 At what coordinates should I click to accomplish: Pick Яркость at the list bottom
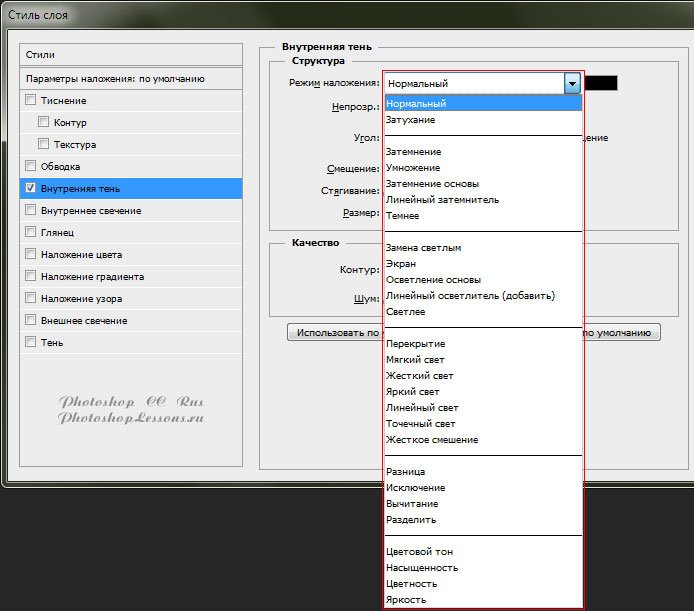[405, 600]
